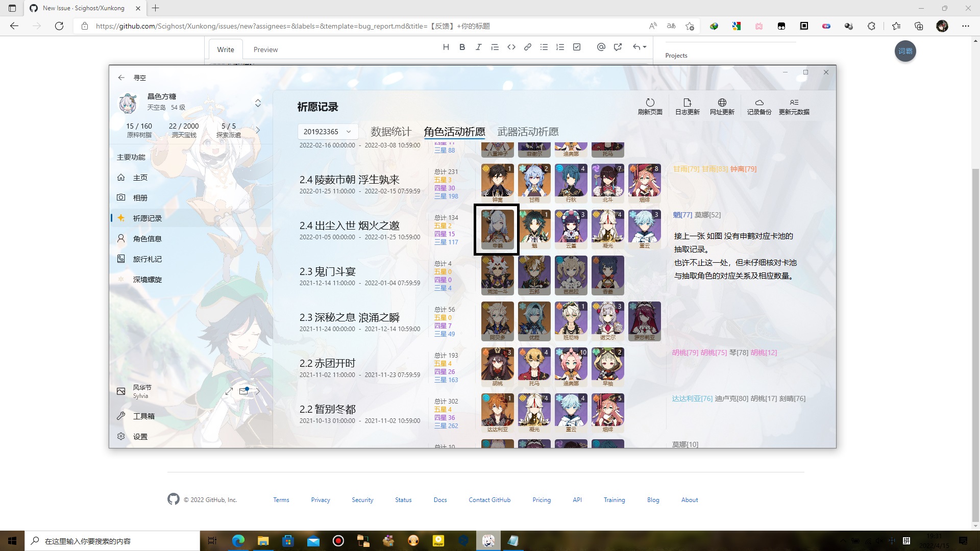Image resolution: width=980 pixels, height=551 pixels.
Task: Expand the account switcher chevrons
Action: tap(258, 103)
